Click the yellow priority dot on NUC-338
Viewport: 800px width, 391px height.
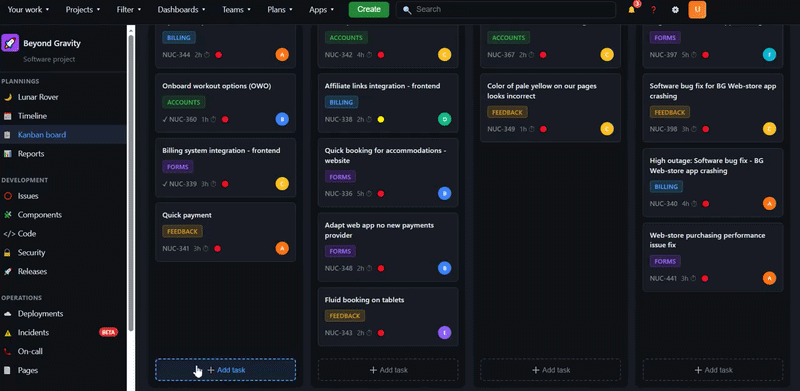pyautogui.click(x=381, y=119)
